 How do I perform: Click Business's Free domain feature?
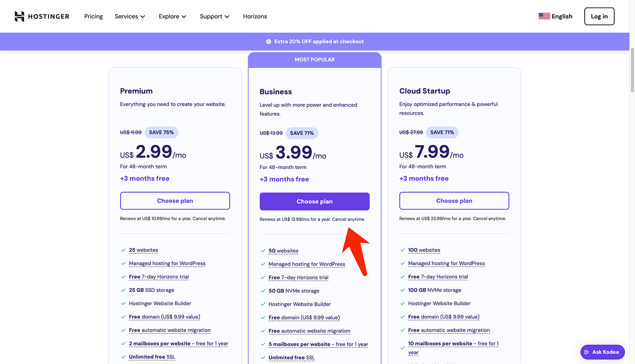pyautogui.click(x=304, y=318)
